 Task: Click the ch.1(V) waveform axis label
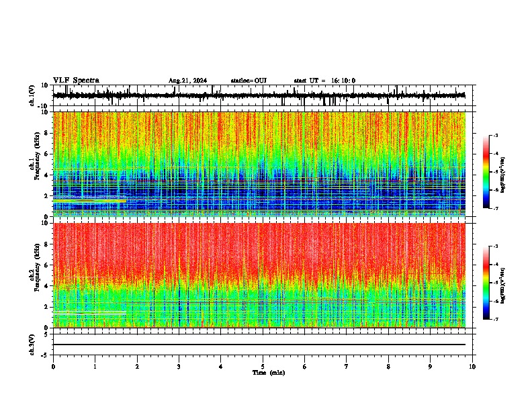pos(32,95)
